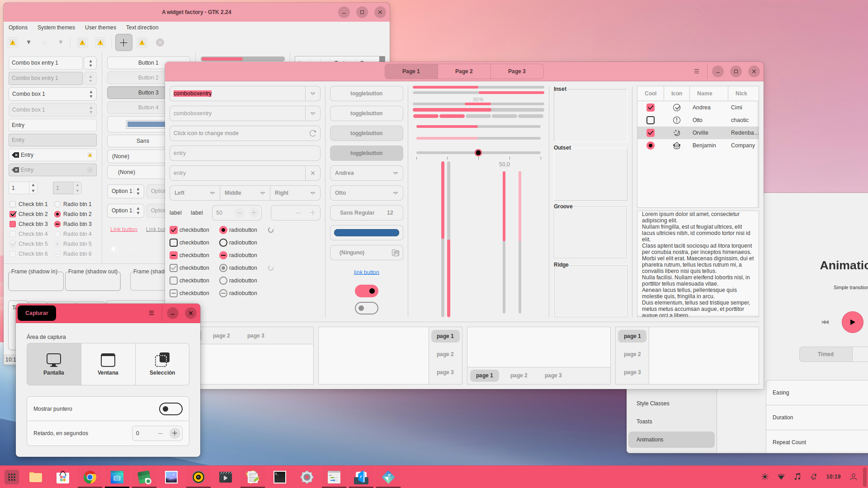
Task: Increase Retardo delay with plus button
Action: coord(175,433)
